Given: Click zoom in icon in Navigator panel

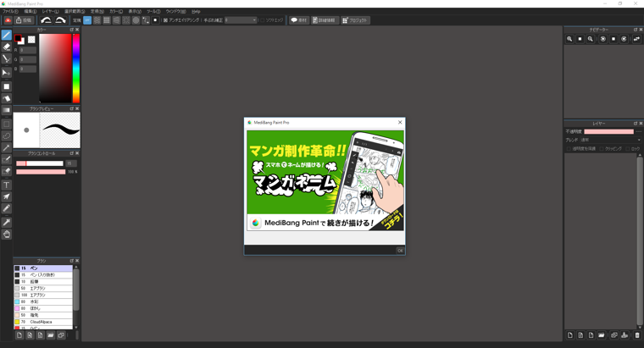Looking at the screenshot, I should pos(569,39).
